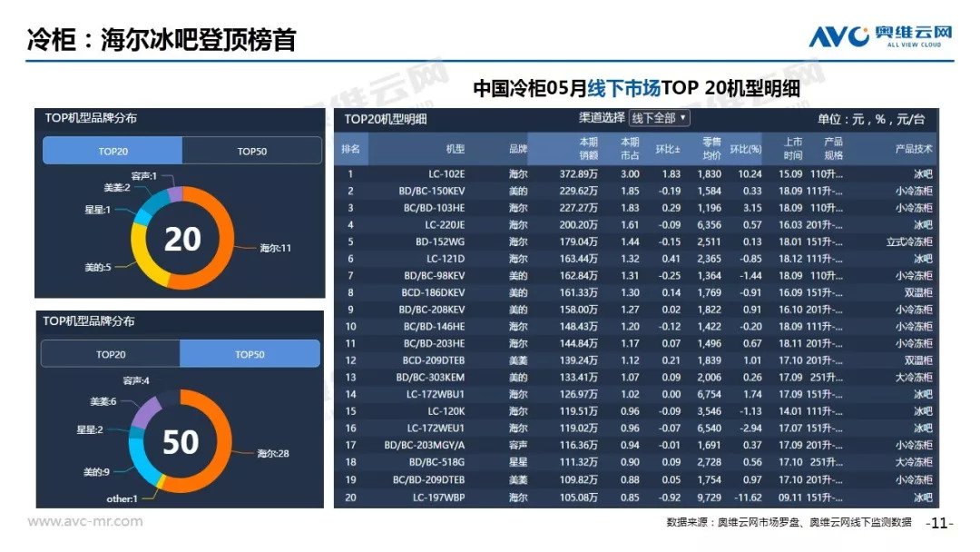Sort by 机型 column header
The image size is (980, 552).
pyautogui.click(x=455, y=149)
